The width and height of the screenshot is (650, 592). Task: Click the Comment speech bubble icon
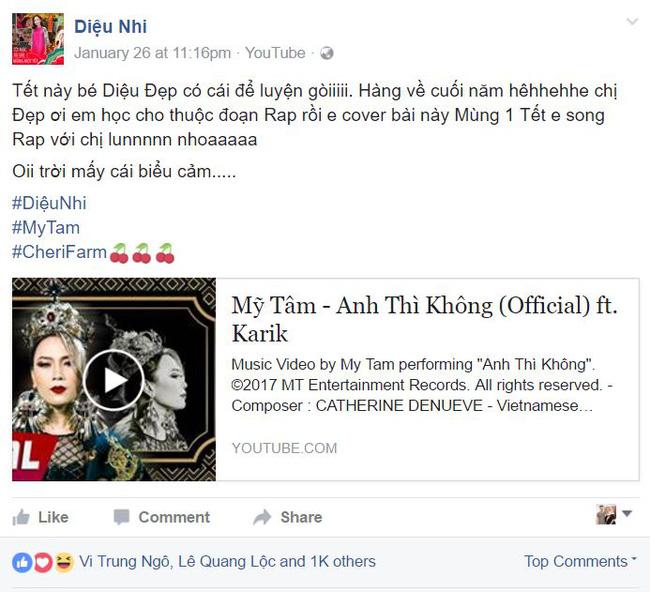point(121,517)
